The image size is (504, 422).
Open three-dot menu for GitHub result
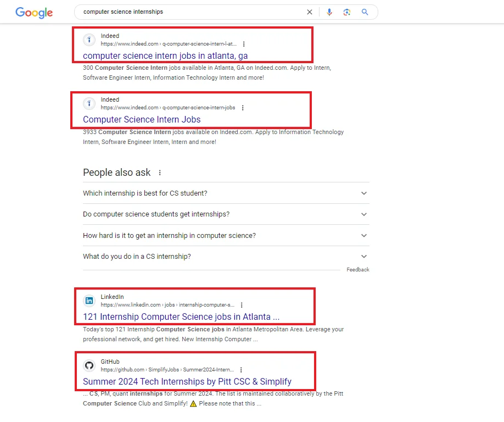click(241, 370)
